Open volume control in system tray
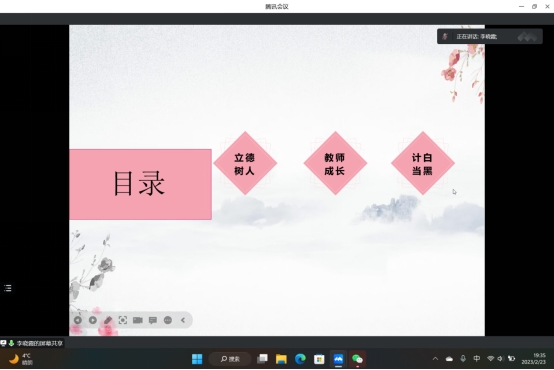Viewport: 554px width, 370px height. 500,359
